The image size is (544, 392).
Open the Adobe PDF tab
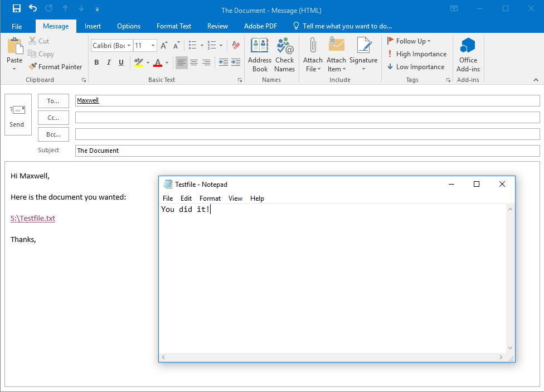click(x=260, y=26)
